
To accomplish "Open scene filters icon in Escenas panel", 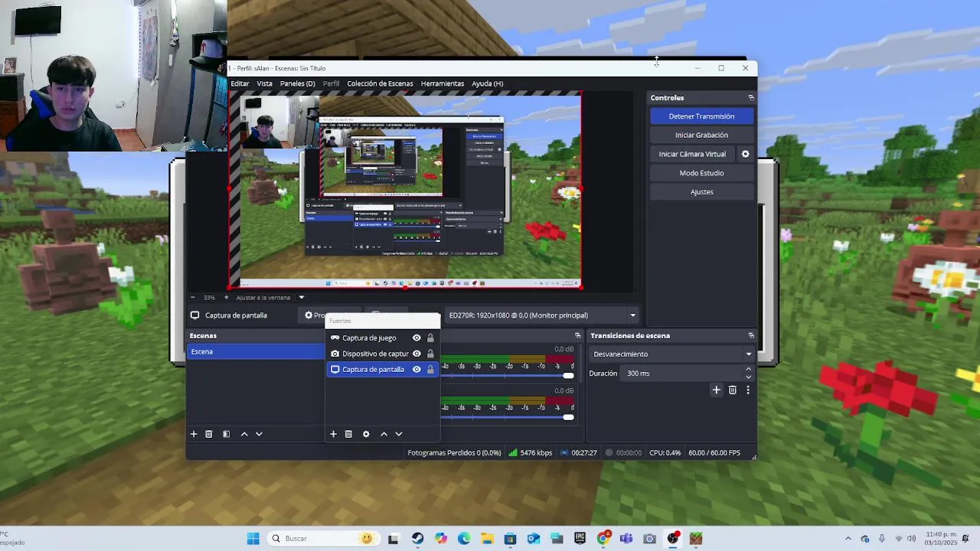I will 226,434.
